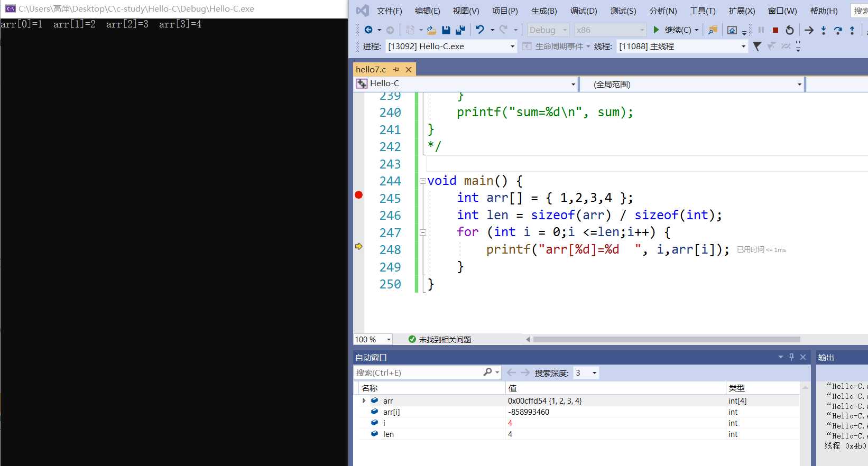The height and width of the screenshot is (466, 868).
Task: Click the thread filter funnel icon
Action: click(757, 46)
